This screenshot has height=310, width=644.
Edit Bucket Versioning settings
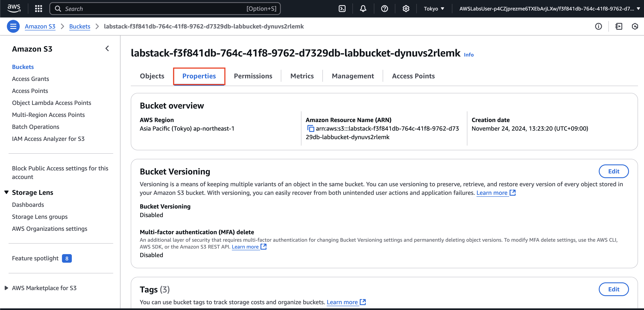pos(614,171)
